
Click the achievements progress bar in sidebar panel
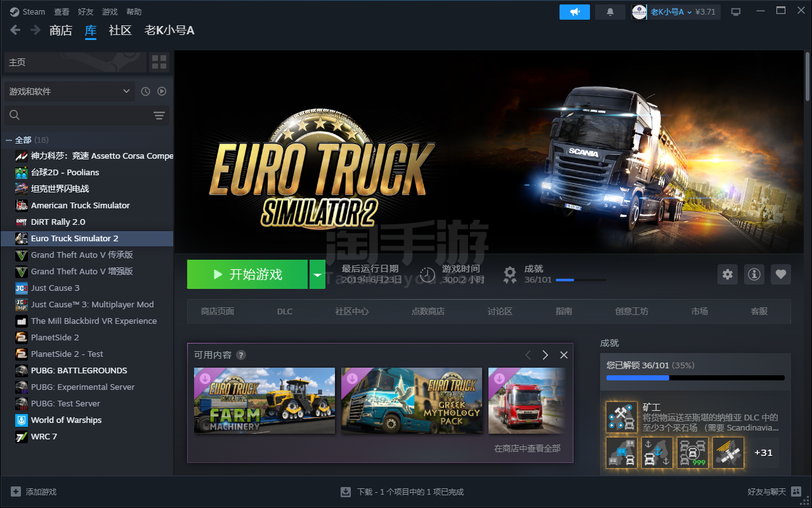pos(695,378)
